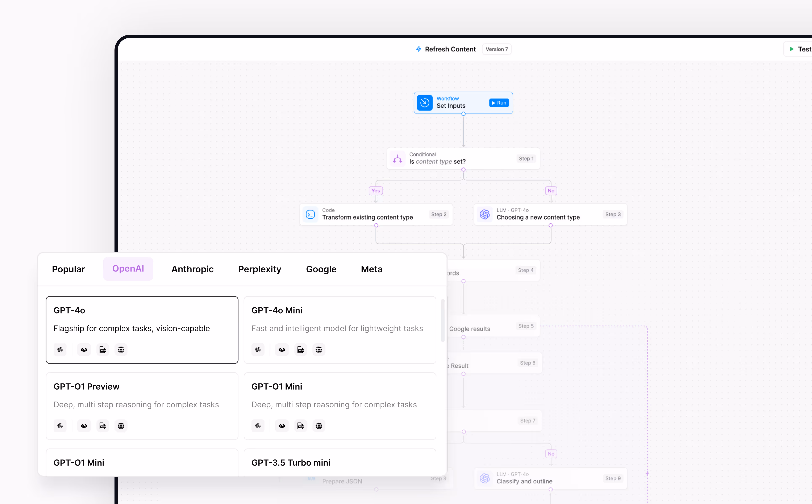
Task: Click the Step 5 badge
Action: pyautogui.click(x=526, y=326)
